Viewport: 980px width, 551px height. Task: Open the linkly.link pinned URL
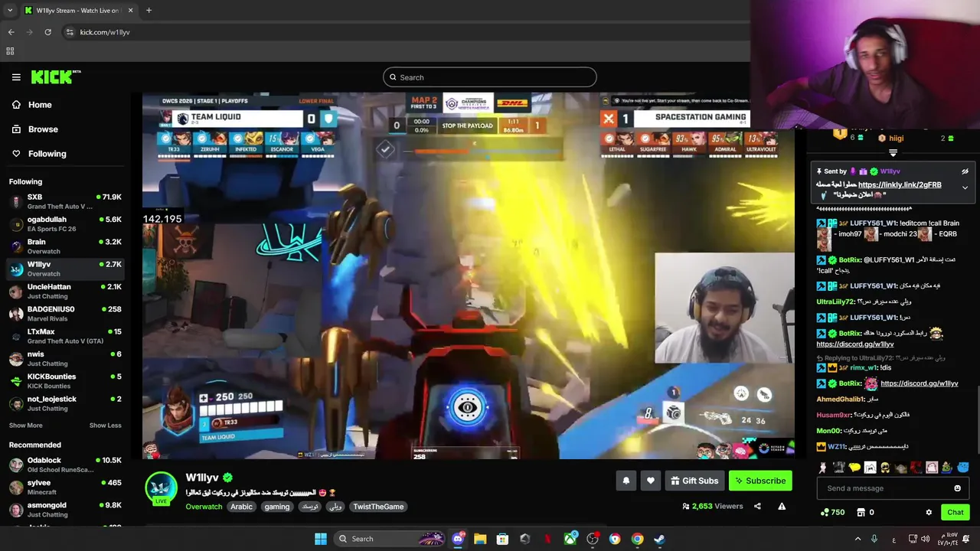pos(900,184)
